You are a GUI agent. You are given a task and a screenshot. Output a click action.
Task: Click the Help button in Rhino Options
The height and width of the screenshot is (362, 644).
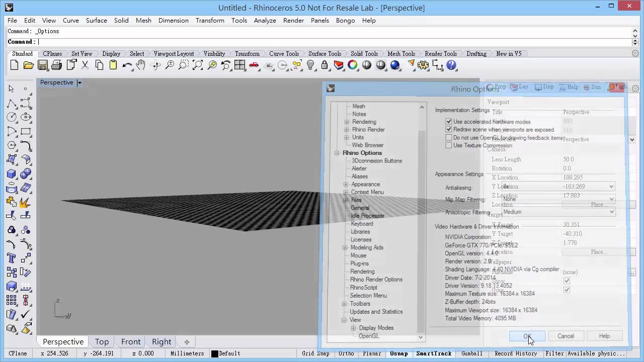(x=604, y=336)
